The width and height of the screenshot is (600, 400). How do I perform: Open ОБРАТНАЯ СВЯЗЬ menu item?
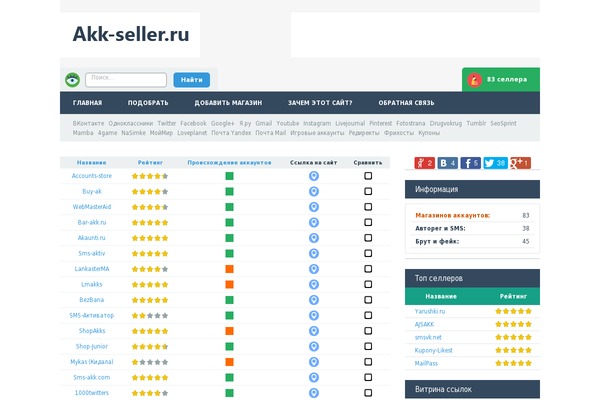pyautogui.click(x=406, y=103)
